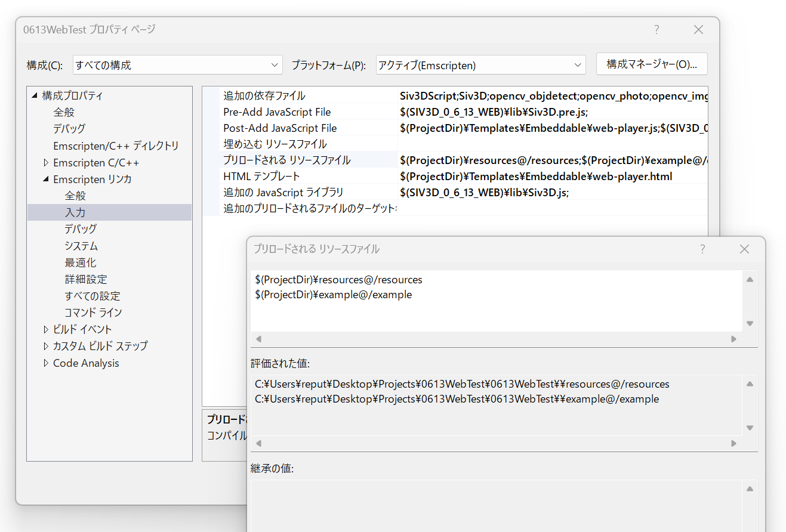Select the すべての設定 tree item
Screen dimensions: 786x532
(x=93, y=296)
